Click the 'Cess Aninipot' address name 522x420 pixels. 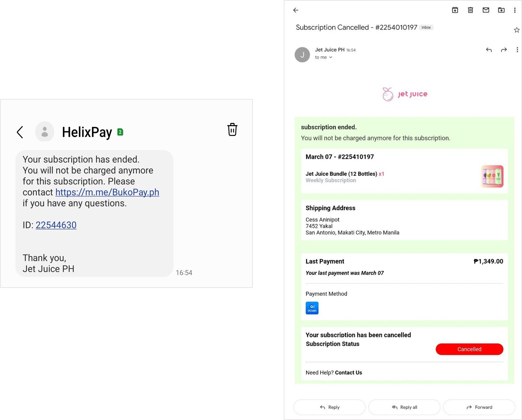322,220
